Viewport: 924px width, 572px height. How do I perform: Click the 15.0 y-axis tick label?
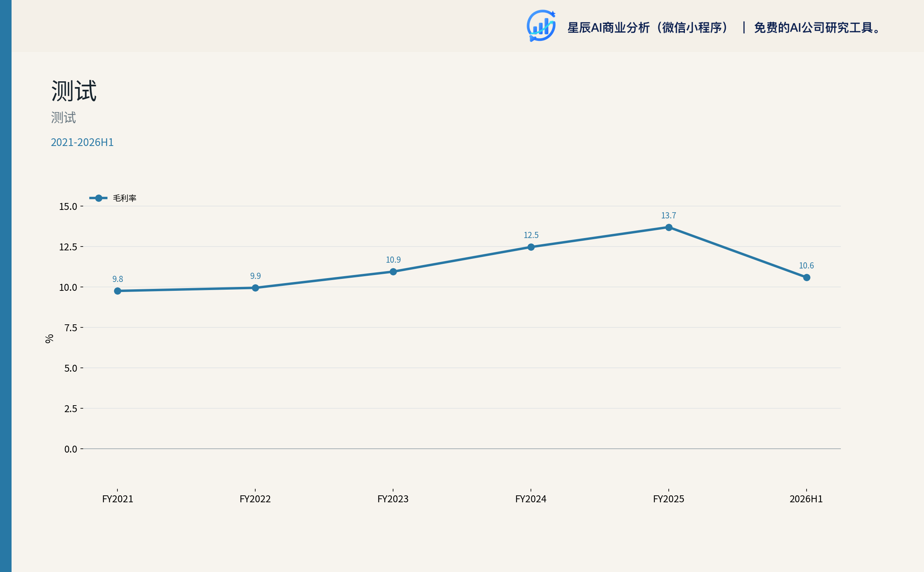(68, 206)
